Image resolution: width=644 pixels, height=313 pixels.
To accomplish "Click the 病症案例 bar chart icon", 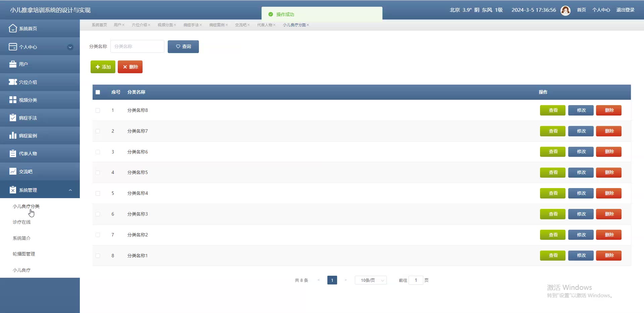I will 13,135.
